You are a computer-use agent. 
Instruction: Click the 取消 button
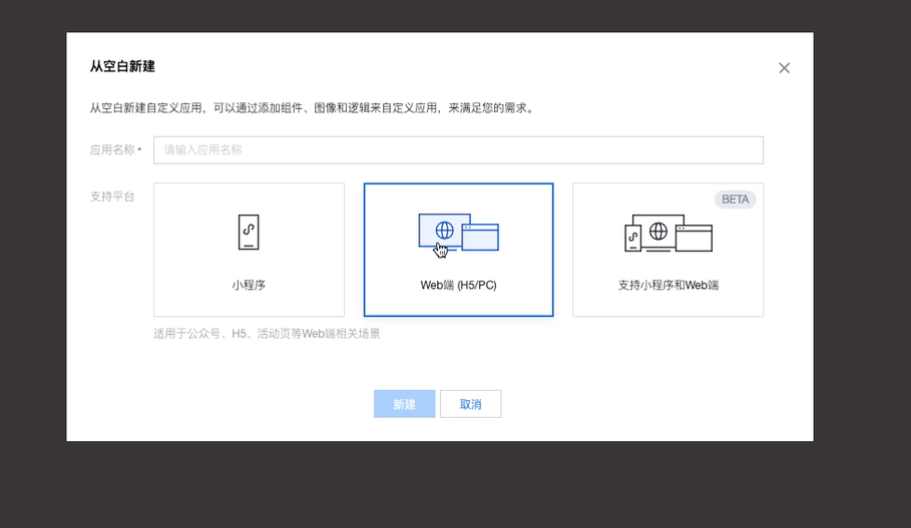pyautogui.click(x=471, y=404)
